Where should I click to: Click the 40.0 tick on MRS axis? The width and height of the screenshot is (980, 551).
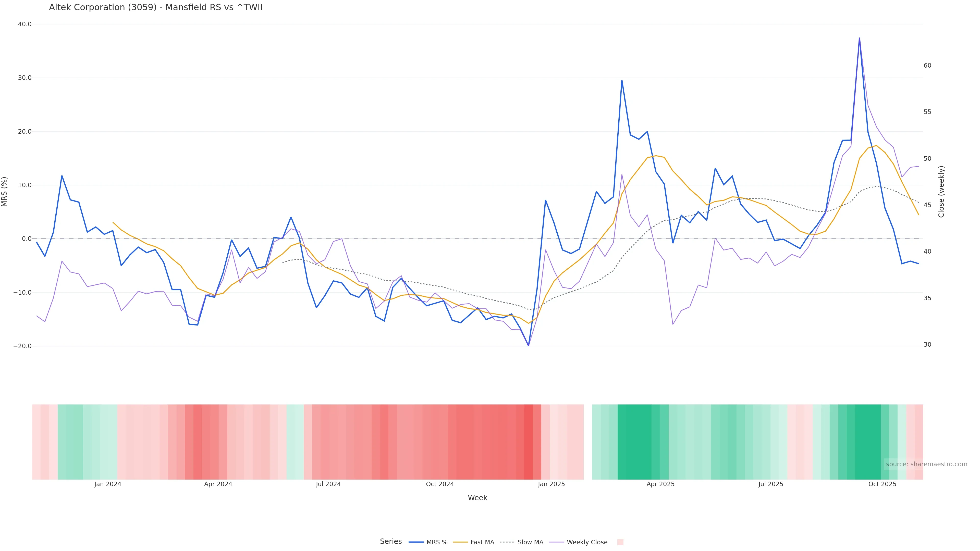click(x=25, y=24)
